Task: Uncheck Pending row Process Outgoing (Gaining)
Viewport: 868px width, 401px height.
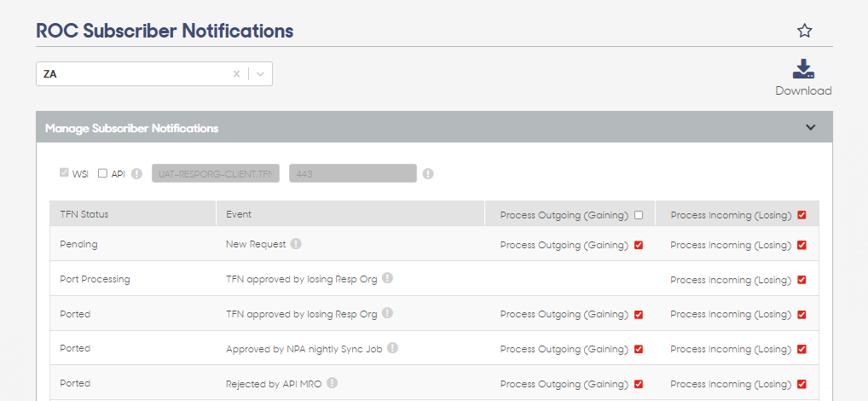Action: [x=639, y=245]
